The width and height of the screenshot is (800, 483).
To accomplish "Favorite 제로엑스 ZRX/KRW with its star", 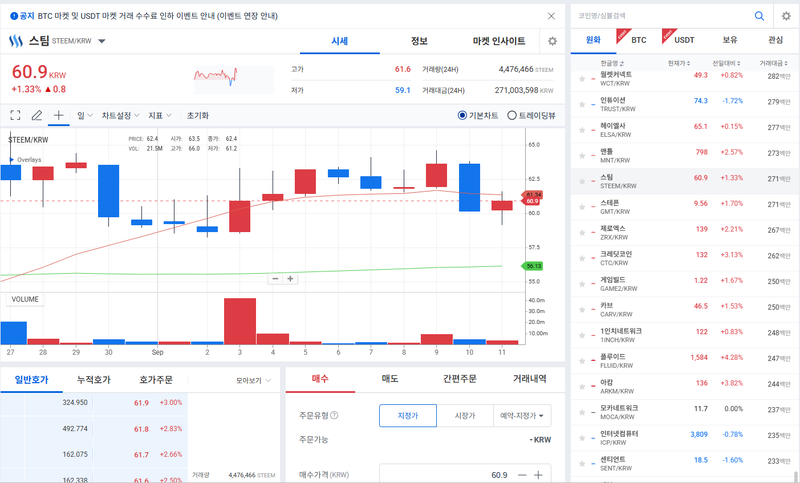I will click(582, 233).
